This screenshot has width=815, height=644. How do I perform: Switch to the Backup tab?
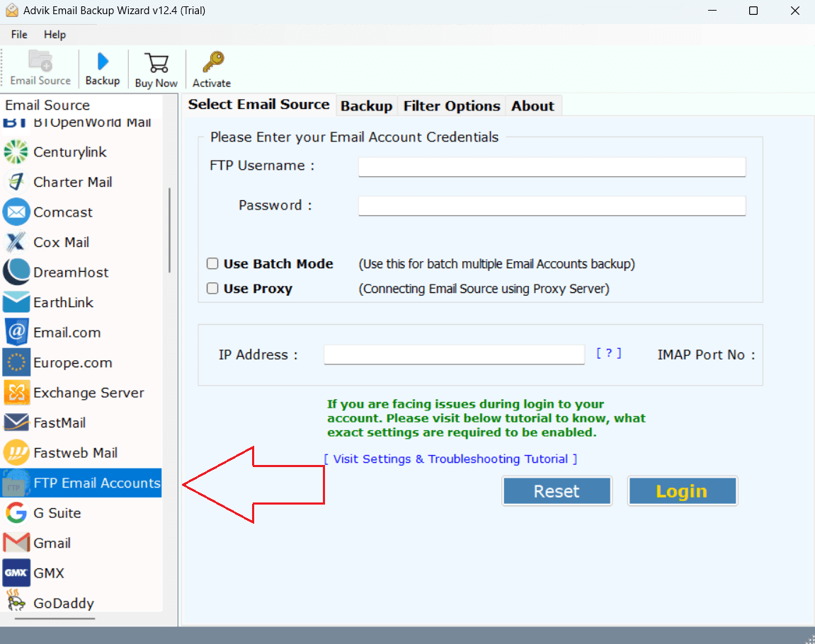click(x=367, y=106)
